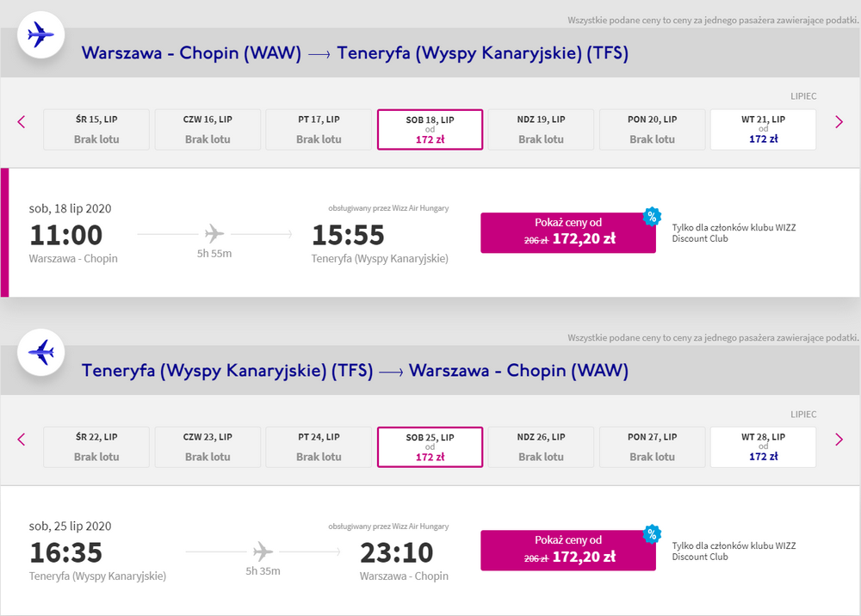
Task: Click the outbound flight airplane logo icon
Action: click(40, 36)
